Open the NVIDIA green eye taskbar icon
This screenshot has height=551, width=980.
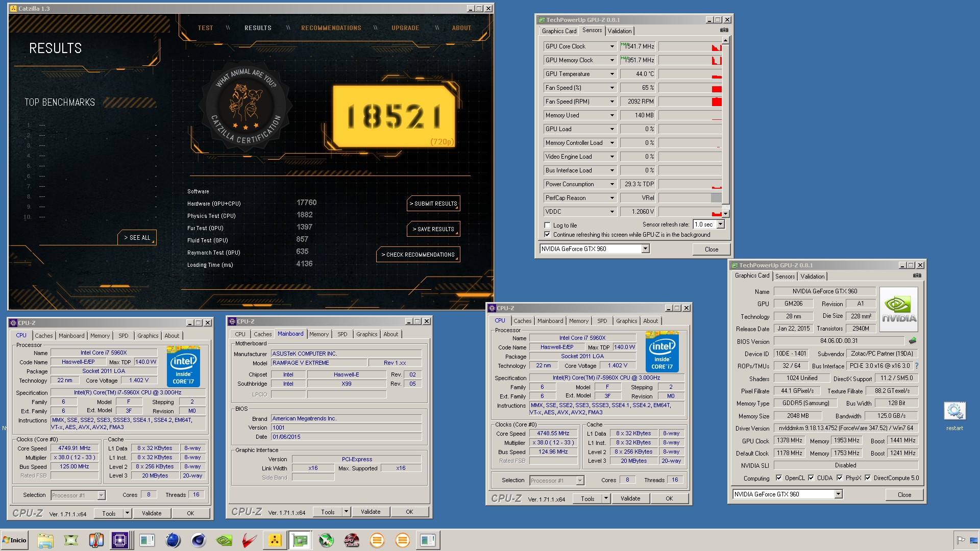(x=224, y=540)
